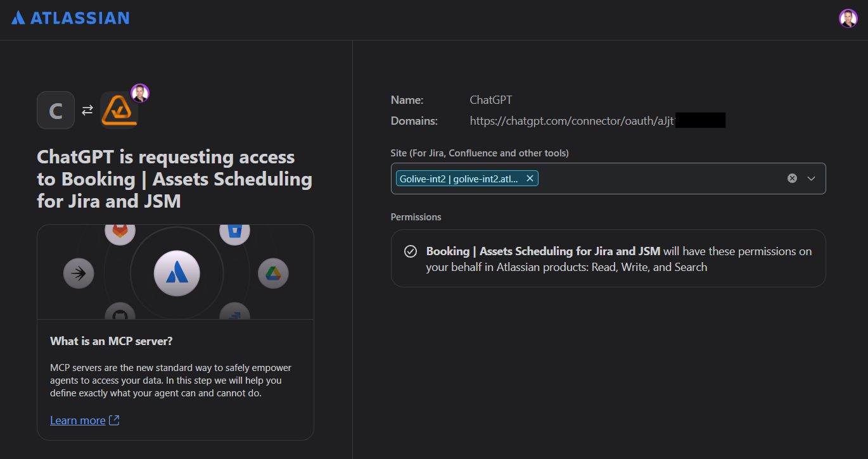Click the external-link icon beside Learn more
This screenshot has width=868, height=459.
(x=114, y=420)
